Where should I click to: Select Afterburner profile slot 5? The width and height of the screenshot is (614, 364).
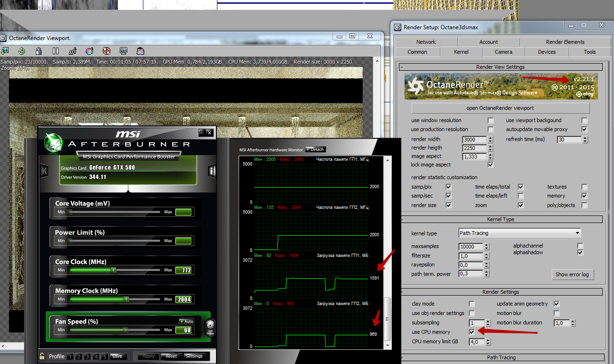pos(104,356)
